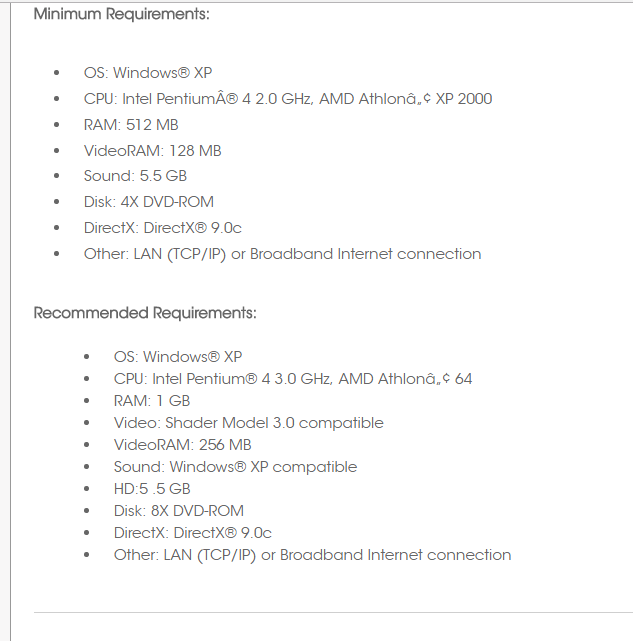This screenshot has height=641, width=633.
Task: Click the first DirectX 9.0c line
Action: click(163, 228)
